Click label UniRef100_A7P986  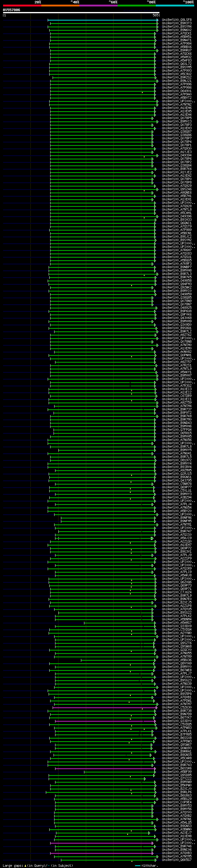pos(177,88)
